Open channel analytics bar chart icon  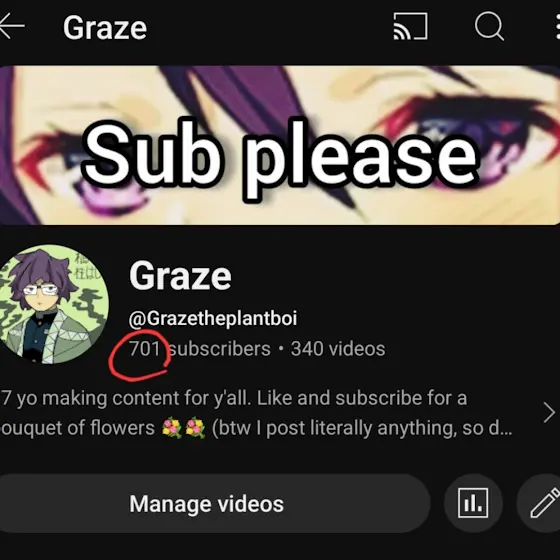(473, 503)
